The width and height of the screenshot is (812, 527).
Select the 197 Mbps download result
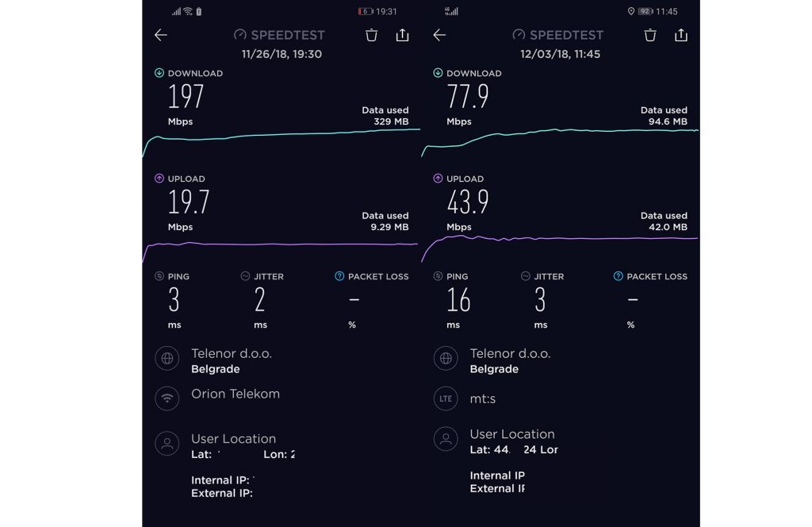[186, 97]
